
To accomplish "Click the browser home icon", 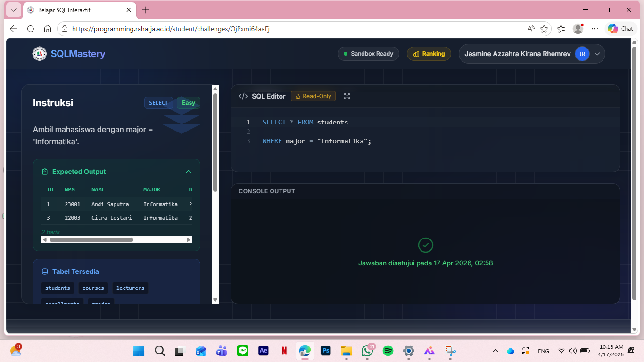I will pos(48,29).
